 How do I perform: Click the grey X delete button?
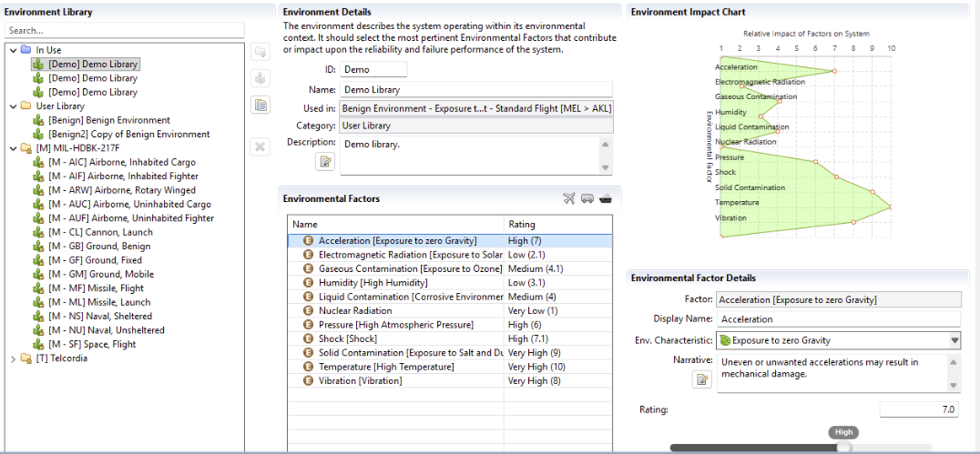(x=260, y=146)
